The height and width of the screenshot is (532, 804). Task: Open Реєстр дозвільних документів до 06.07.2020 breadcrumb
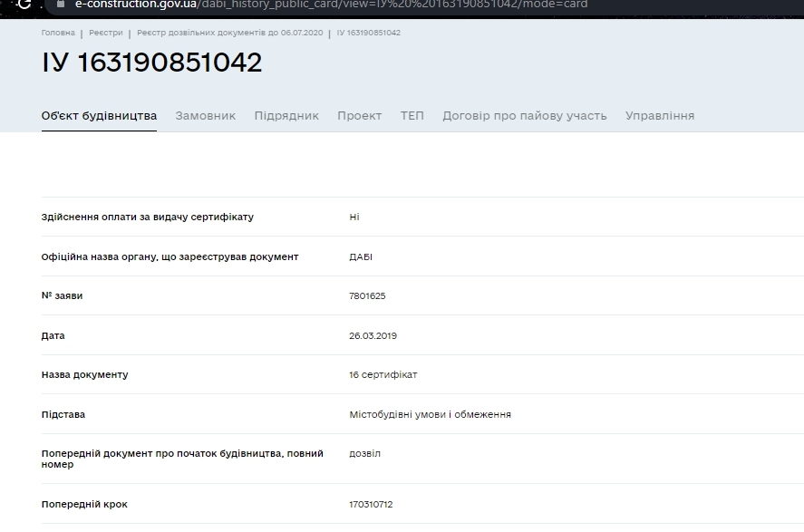(x=229, y=33)
